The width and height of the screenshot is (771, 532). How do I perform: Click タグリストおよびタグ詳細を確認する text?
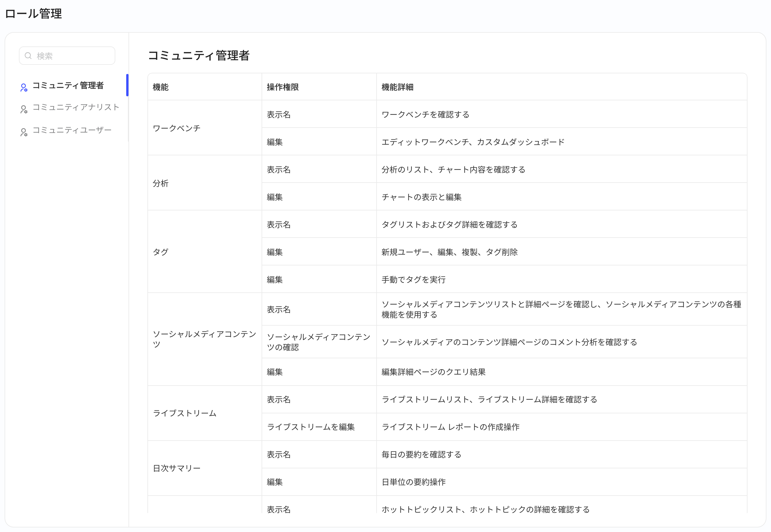point(449,224)
